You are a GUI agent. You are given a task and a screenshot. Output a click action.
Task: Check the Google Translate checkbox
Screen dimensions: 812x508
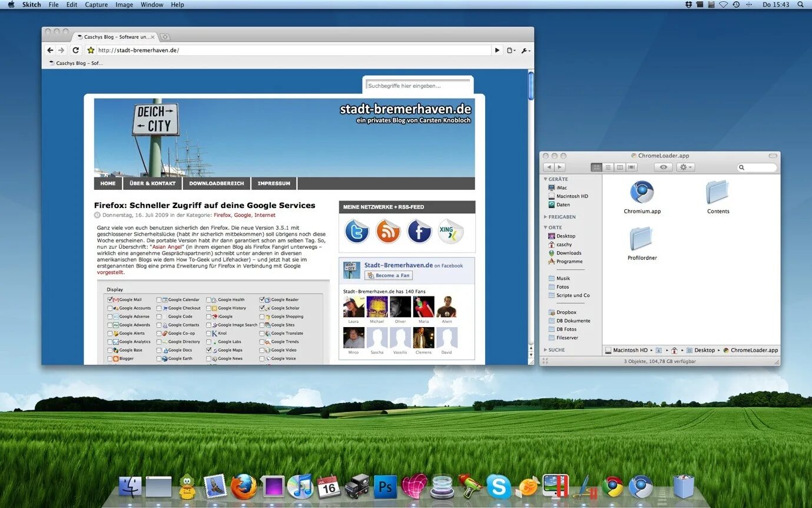click(262, 333)
